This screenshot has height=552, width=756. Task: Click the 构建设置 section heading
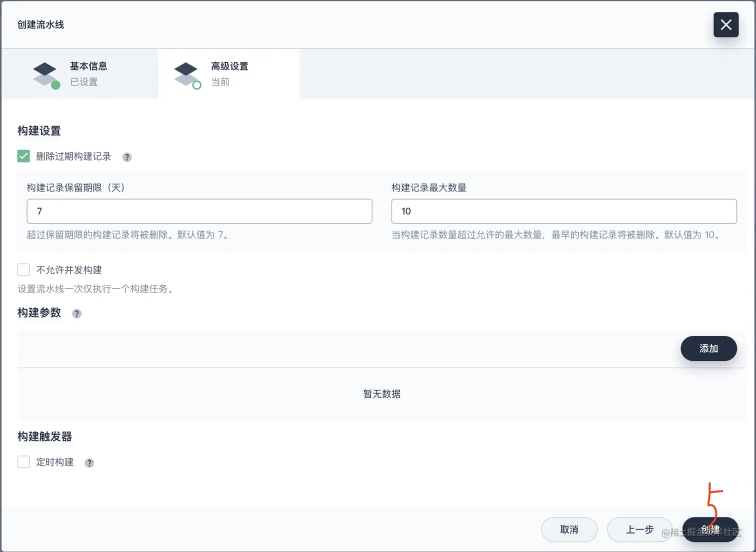39,130
